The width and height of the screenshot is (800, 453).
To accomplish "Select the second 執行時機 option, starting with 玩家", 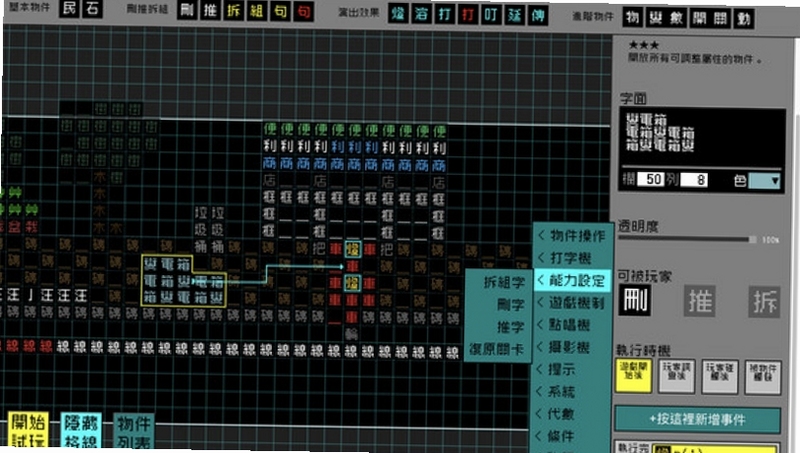I will click(x=677, y=375).
